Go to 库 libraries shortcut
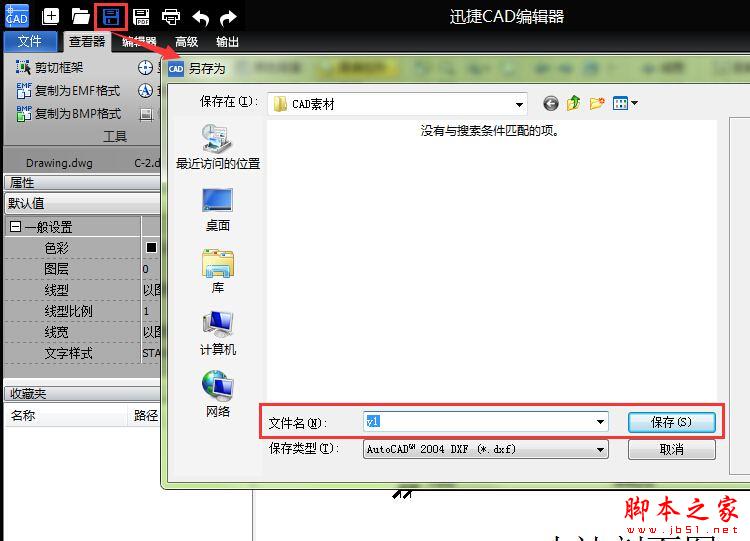 pos(218,271)
